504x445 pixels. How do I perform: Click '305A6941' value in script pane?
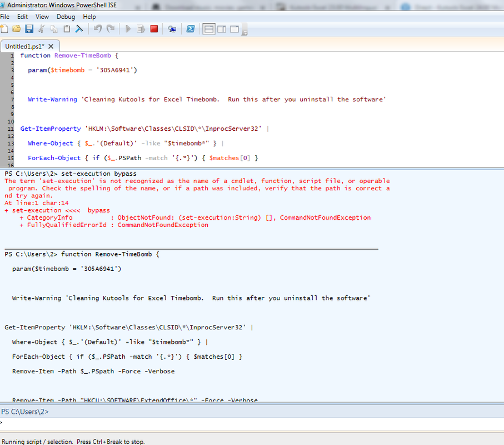click(x=114, y=70)
